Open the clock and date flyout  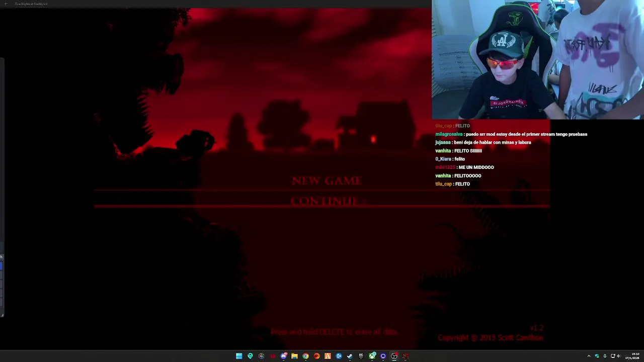(x=632, y=356)
